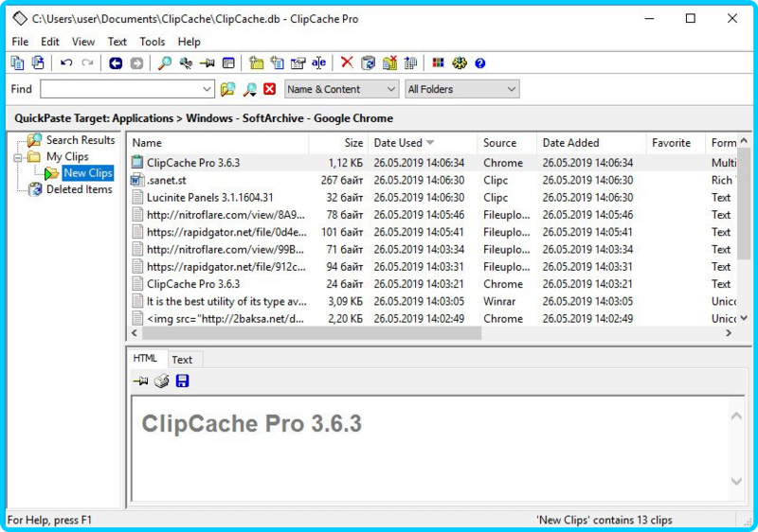
Task: Click the Date Added column header
Action: [592, 143]
